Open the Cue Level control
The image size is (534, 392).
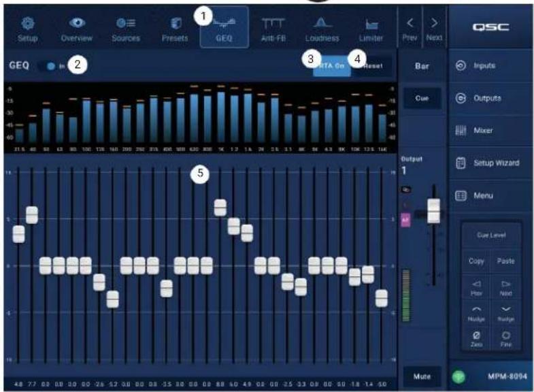tap(491, 235)
